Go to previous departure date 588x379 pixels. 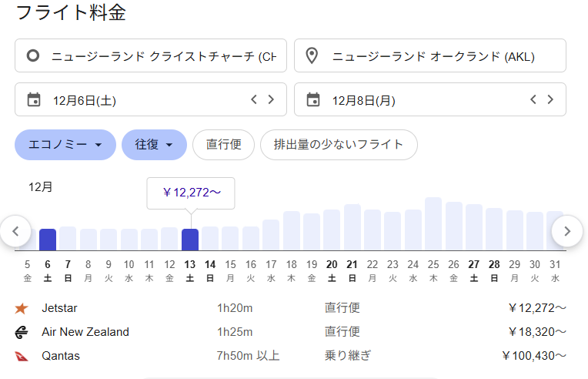coord(254,99)
